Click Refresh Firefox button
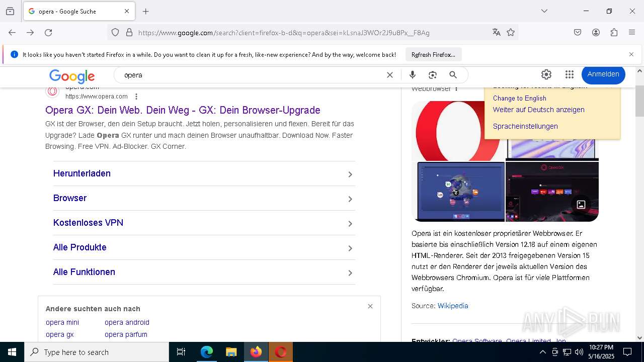 (x=433, y=54)
